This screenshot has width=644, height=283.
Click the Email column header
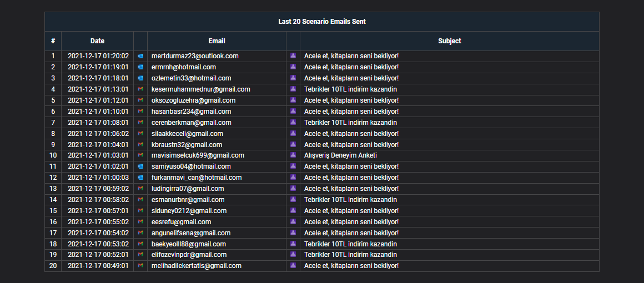click(x=217, y=41)
